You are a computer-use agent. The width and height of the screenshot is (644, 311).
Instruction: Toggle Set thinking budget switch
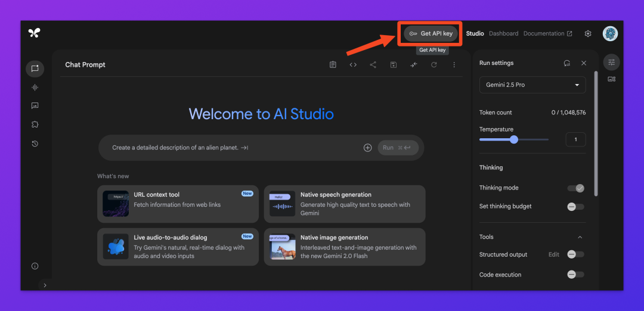point(576,207)
